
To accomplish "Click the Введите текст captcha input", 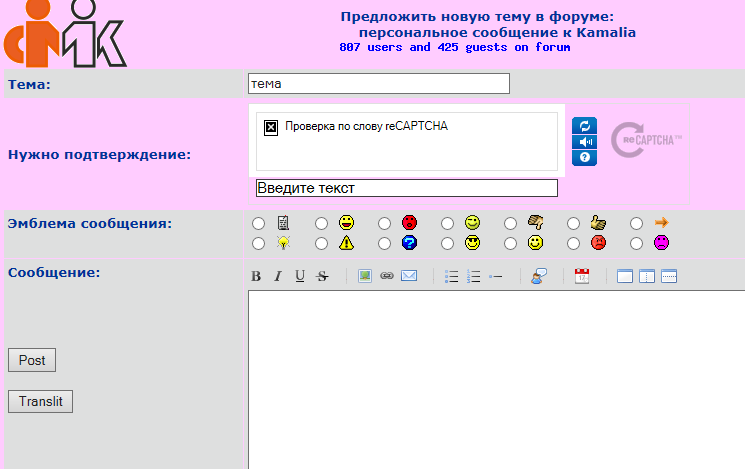I will [407, 188].
